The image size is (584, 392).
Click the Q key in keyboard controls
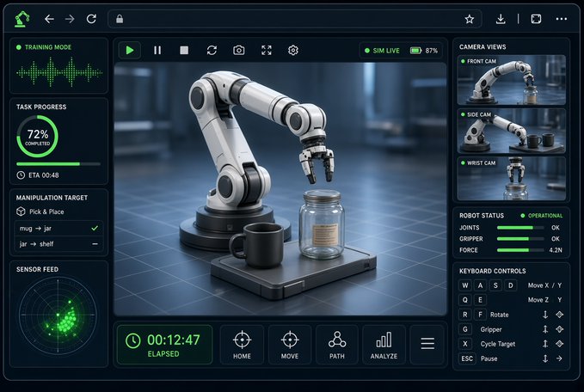pos(465,300)
